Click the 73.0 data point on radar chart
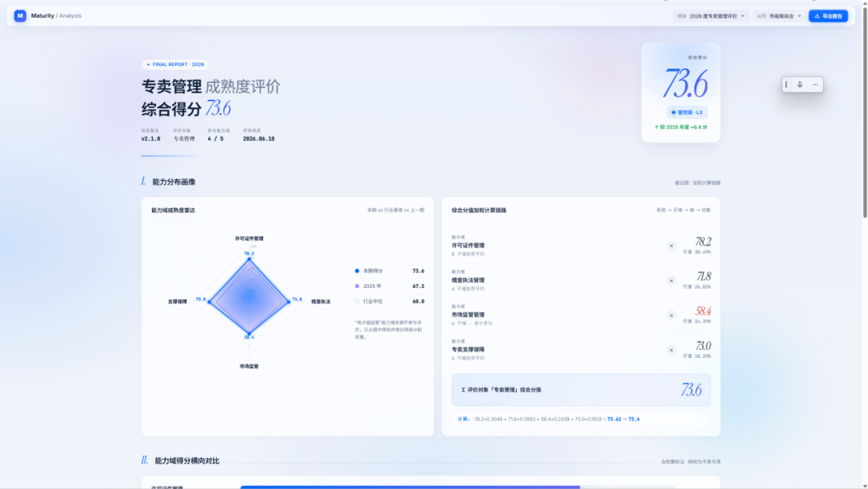This screenshot has height=489, width=868. (x=209, y=302)
